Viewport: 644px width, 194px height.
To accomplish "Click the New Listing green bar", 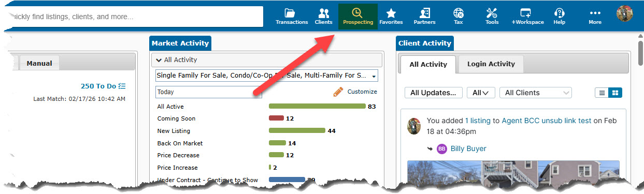I will [297, 131].
